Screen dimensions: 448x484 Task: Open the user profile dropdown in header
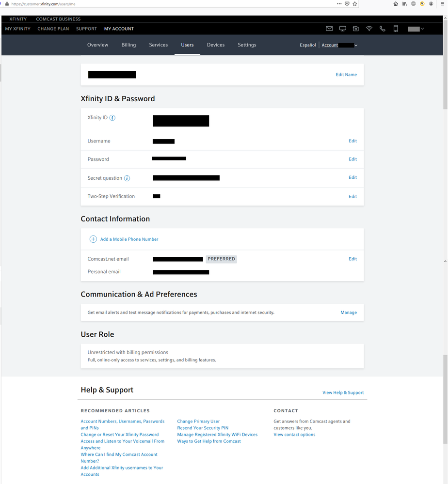(x=416, y=29)
